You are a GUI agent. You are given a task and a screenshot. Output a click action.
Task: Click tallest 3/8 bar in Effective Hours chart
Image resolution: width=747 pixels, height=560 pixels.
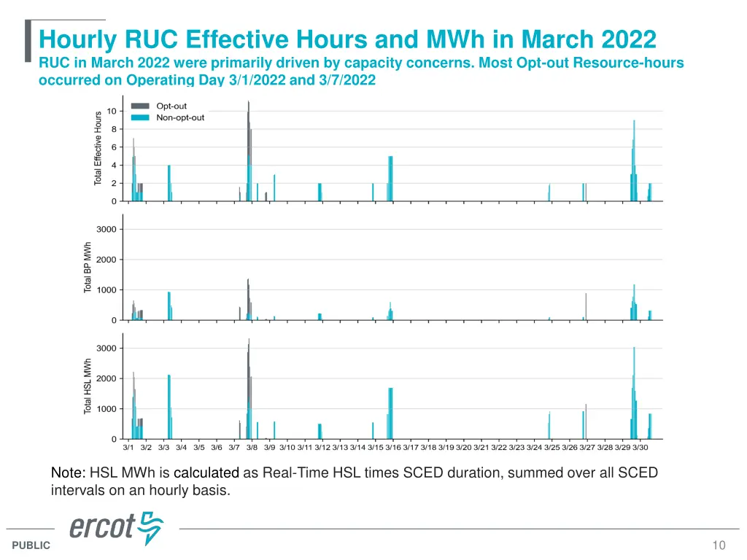coord(248,151)
